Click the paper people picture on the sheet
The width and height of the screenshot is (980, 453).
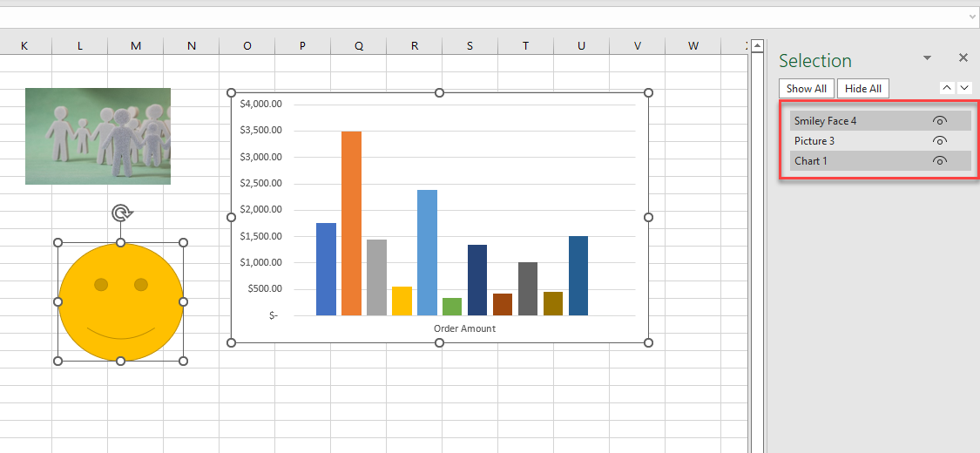coord(98,136)
